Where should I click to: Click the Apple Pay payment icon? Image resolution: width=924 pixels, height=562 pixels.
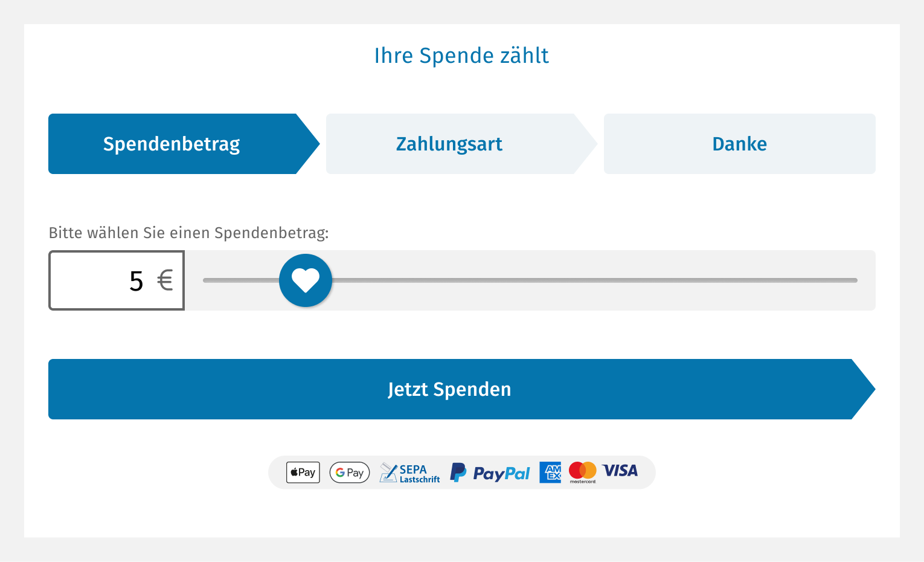(x=303, y=473)
